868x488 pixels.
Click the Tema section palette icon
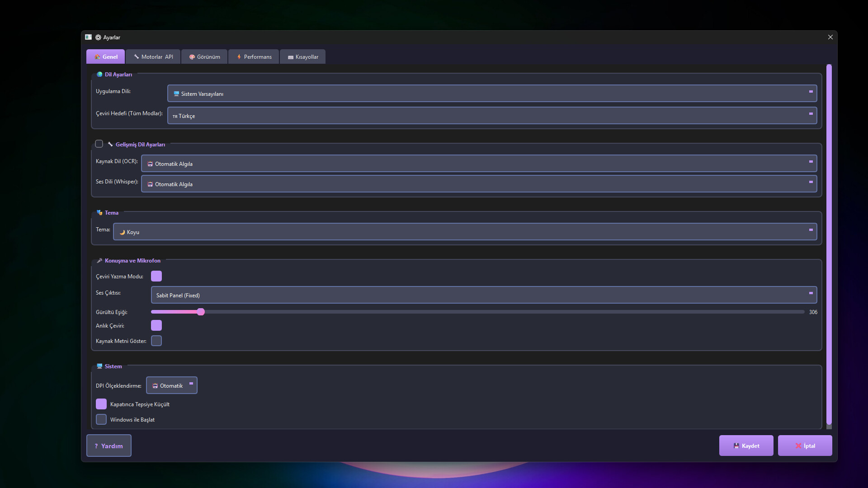coord(99,212)
